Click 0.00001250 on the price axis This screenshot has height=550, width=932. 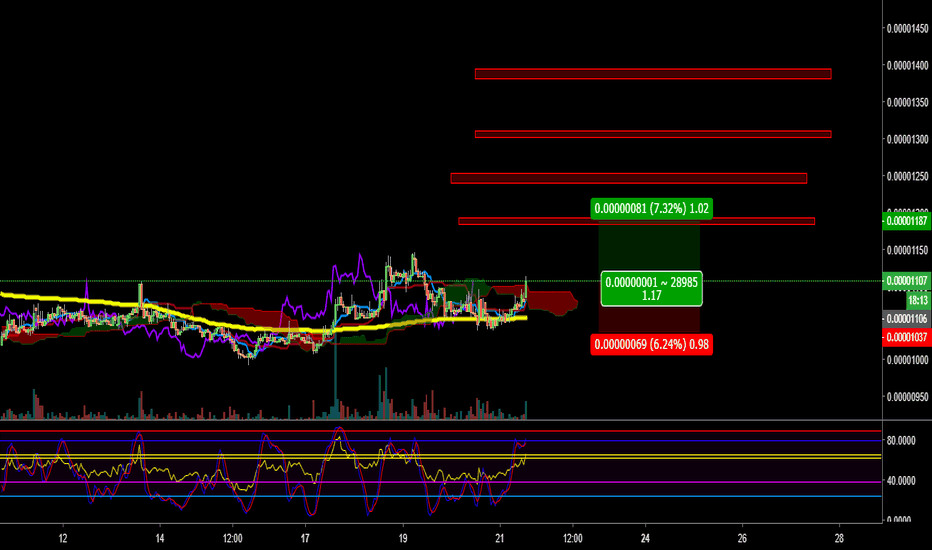click(908, 176)
